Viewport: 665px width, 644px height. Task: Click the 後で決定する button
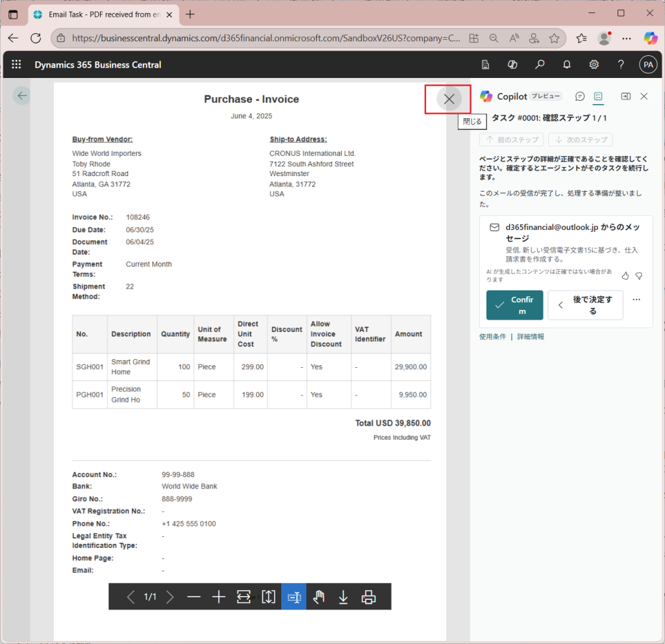585,305
